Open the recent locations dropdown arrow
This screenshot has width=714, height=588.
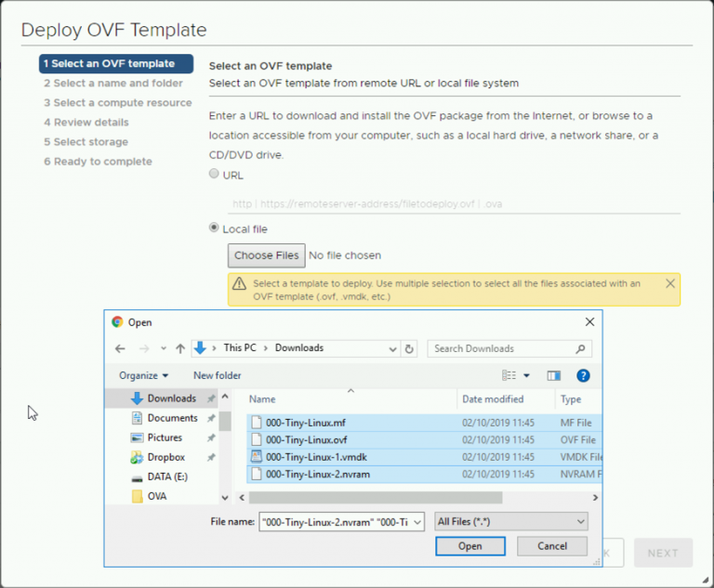click(164, 348)
